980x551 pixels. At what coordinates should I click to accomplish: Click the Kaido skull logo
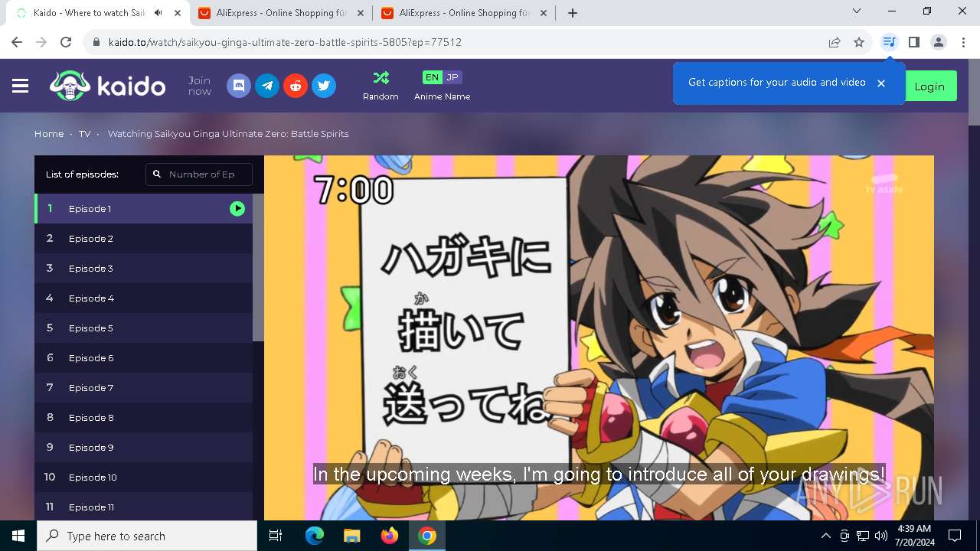pos(70,86)
